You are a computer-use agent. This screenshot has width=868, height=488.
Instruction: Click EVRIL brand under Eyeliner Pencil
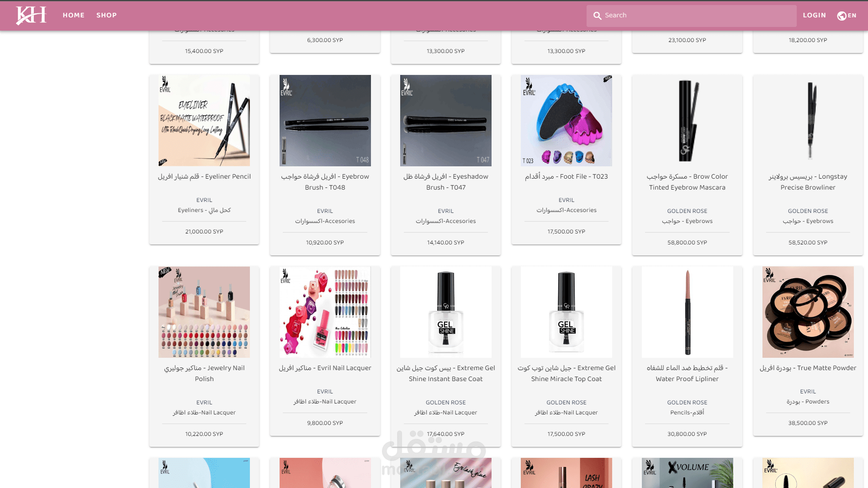[204, 200]
